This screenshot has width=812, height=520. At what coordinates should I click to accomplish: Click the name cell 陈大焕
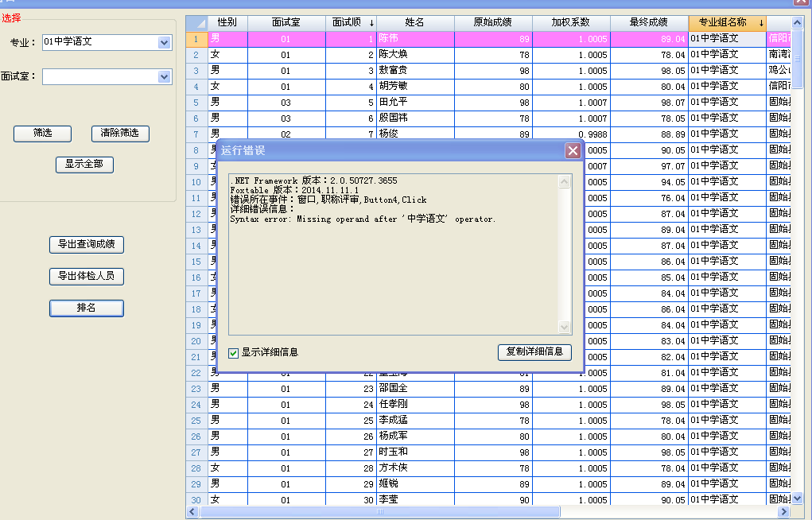point(415,55)
